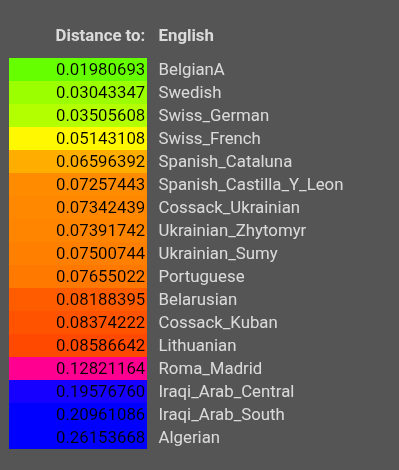
Task: Click the distance value 0.08374222
Action: pos(78,323)
